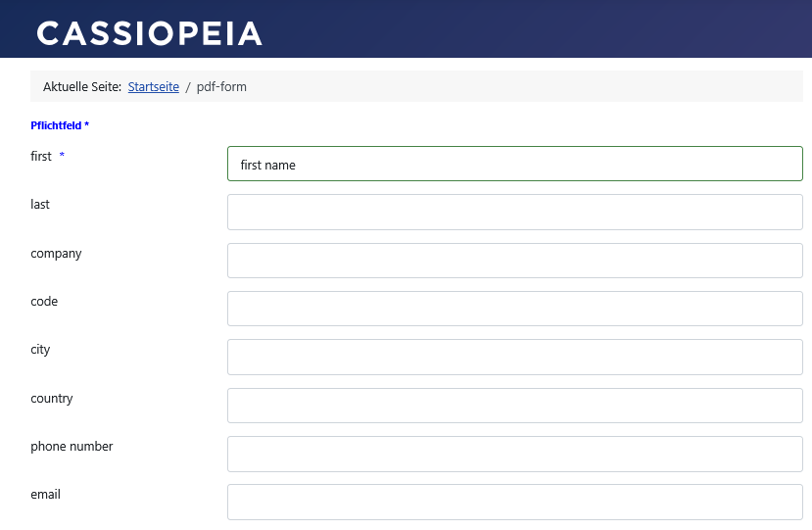Click the "email" field label

click(46, 495)
